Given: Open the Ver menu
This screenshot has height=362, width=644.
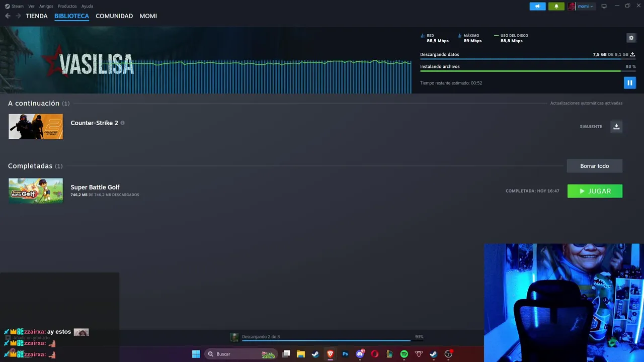Looking at the screenshot, I should click(31, 6).
